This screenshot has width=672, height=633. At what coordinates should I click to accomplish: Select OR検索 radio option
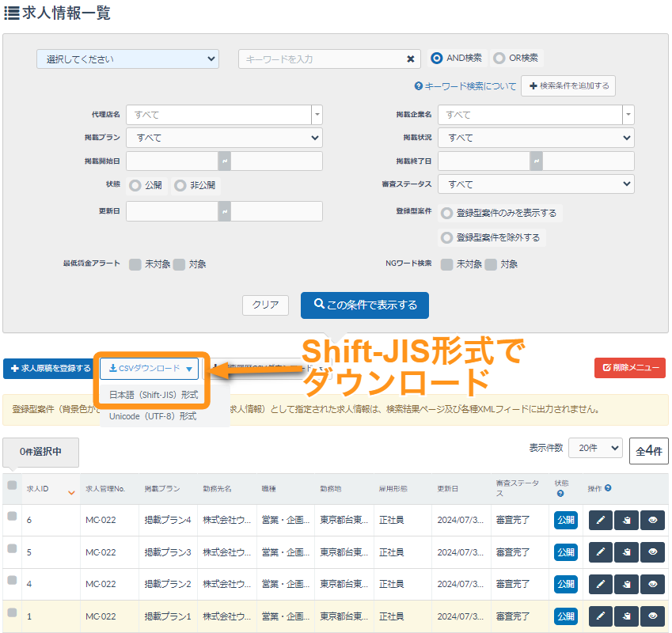pyautogui.click(x=499, y=59)
